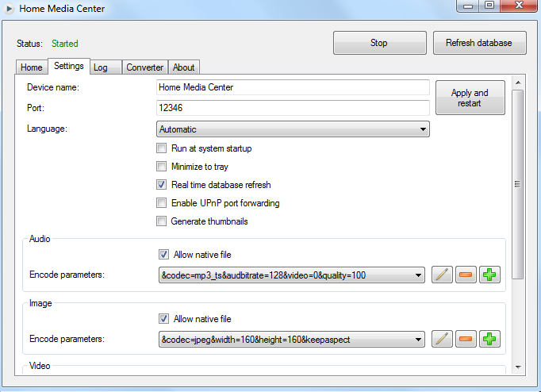This screenshot has height=392, width=541.
Task: Expand Image encode parameters dropdown
Action: tap(418, 339)
